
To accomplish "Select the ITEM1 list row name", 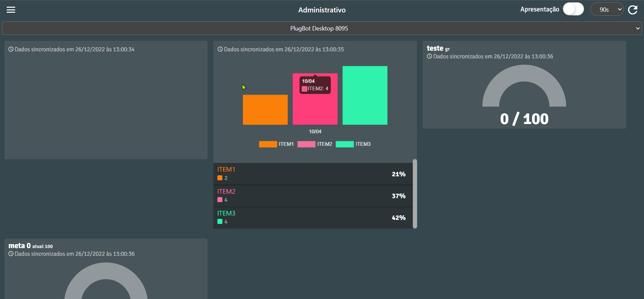I will pyautogui.click(x=226, y=170).
